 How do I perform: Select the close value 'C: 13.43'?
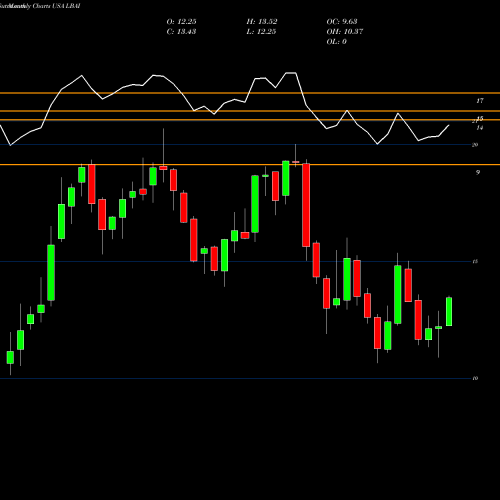[x=181, y=32]
